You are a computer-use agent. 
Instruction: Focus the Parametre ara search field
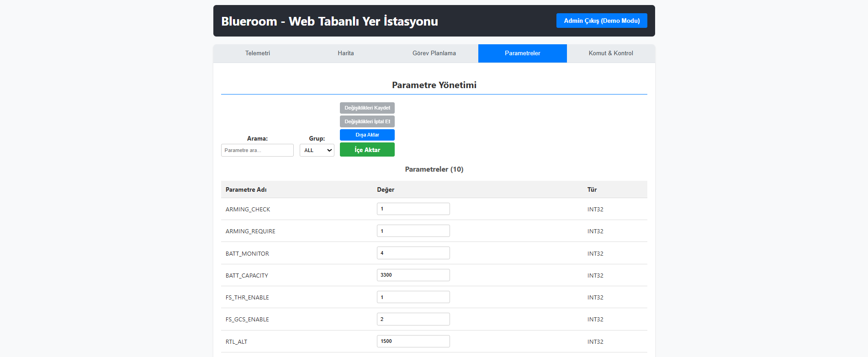[257, 150]
